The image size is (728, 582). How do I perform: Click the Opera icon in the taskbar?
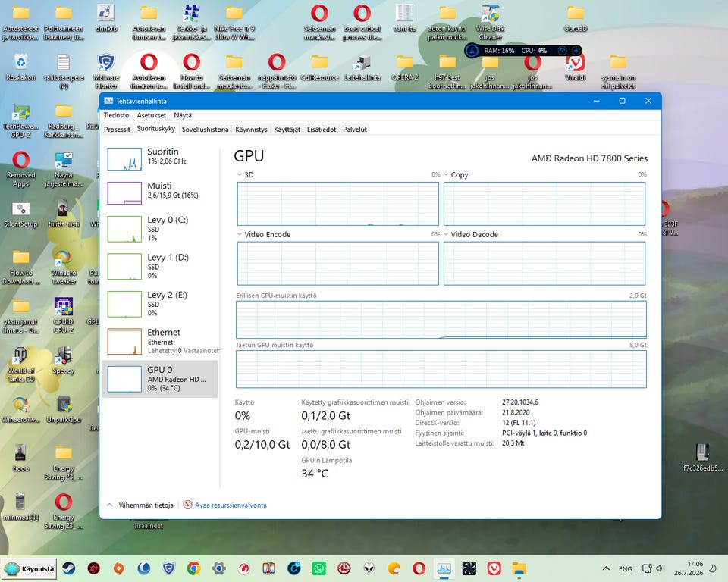point(419,568)
